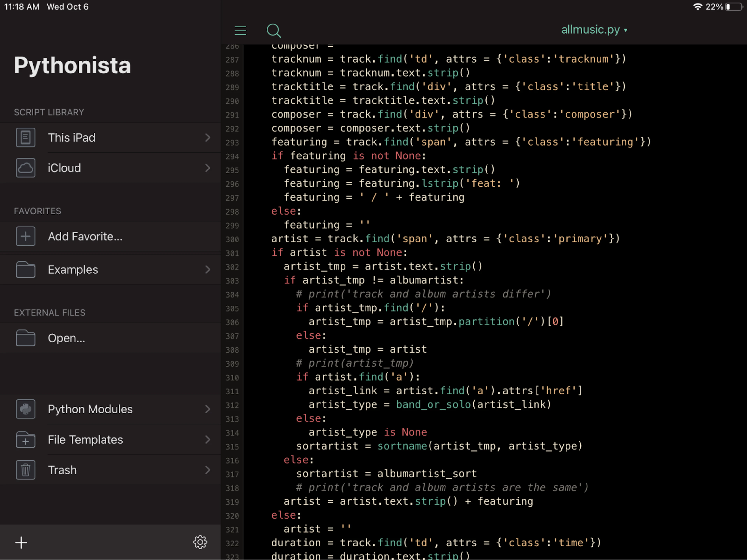
Task: Place cursor on the partition('/')[0] line
Action: pos(436,322)
